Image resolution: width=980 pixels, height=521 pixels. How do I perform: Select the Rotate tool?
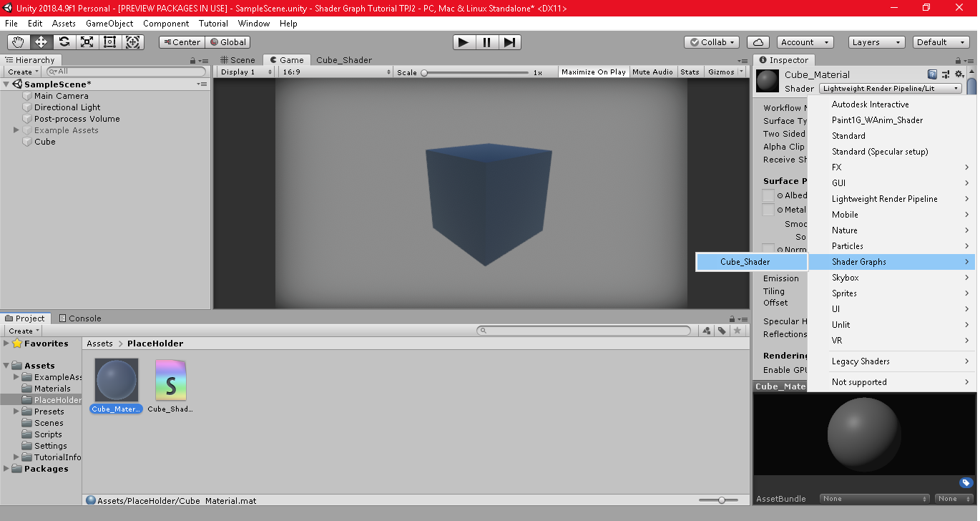64,42
